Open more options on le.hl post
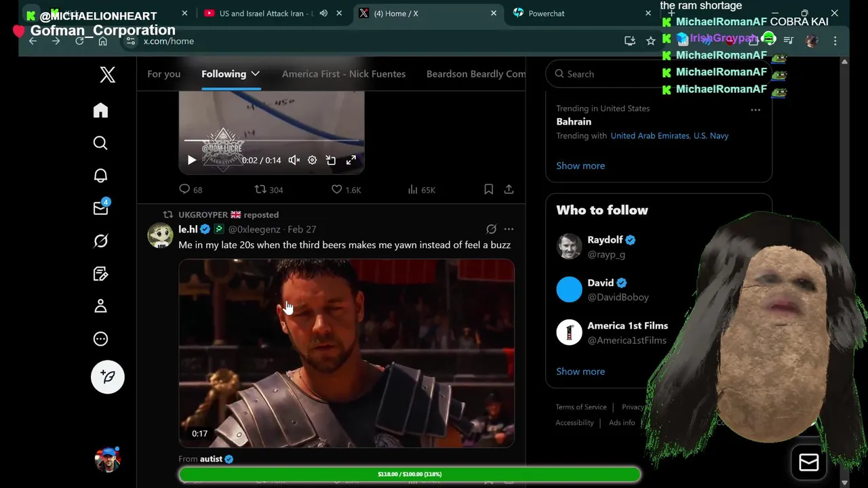The image size is (868, 488). point(509,229)
